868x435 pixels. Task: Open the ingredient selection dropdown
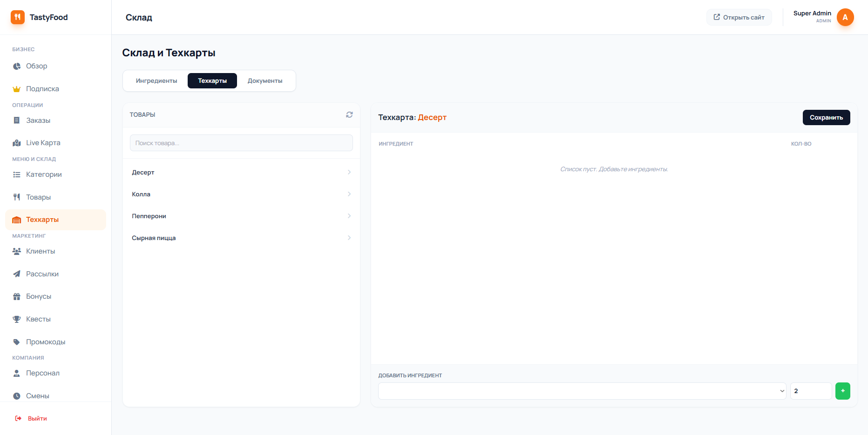pyautogui.click(x=582, y=391)
